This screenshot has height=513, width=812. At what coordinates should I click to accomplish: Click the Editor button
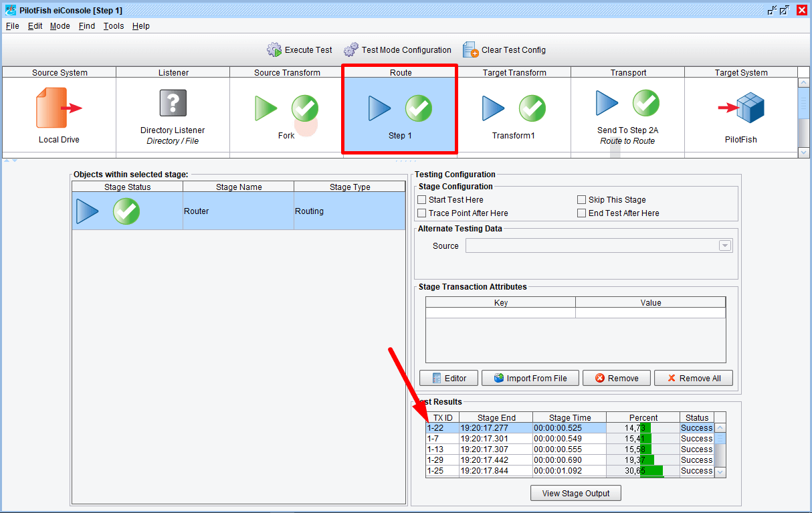[x=448, y=378]
